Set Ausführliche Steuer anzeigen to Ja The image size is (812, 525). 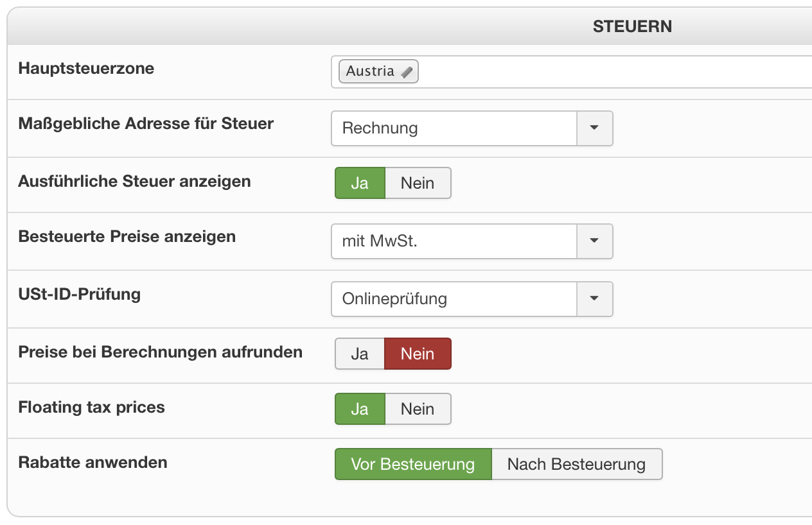click(360, 183)
